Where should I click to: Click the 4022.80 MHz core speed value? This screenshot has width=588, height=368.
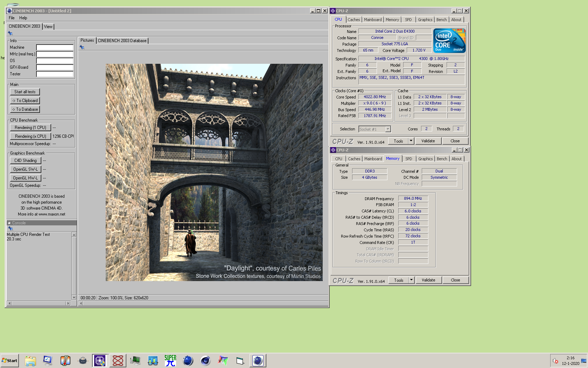(x=375, y=97)
